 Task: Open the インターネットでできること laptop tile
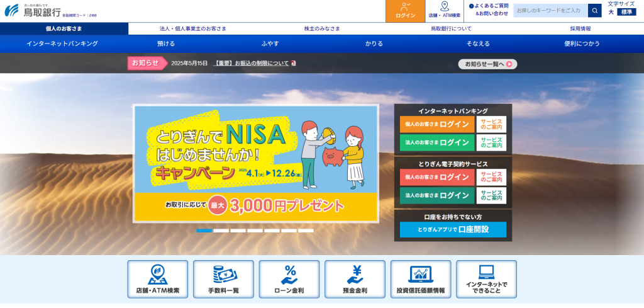(486, 279)
